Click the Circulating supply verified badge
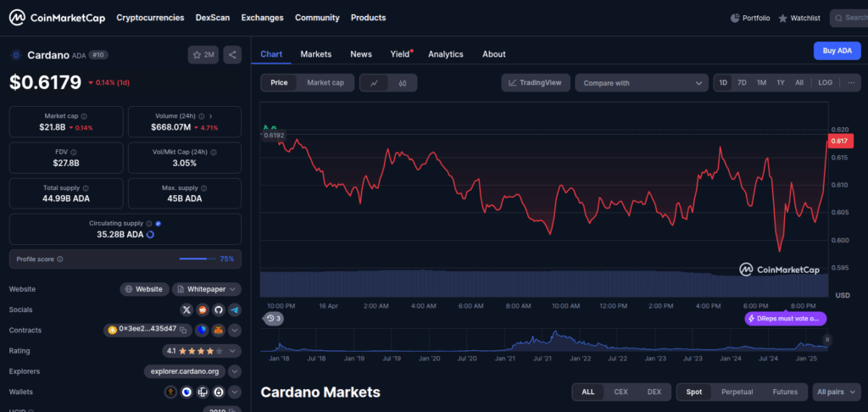Viewport: 868px width, 412px height. pyautogui.click(x=159, y=224)
